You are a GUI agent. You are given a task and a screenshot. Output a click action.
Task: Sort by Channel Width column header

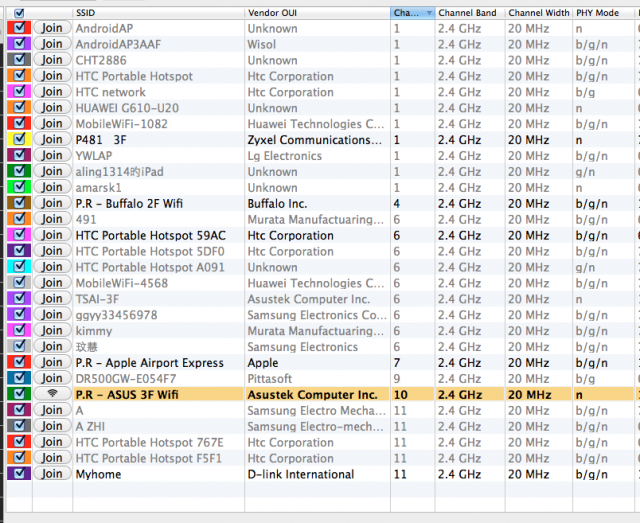[539, 13]
